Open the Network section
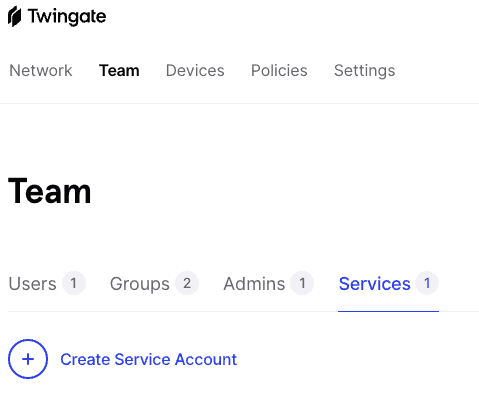 41,70
